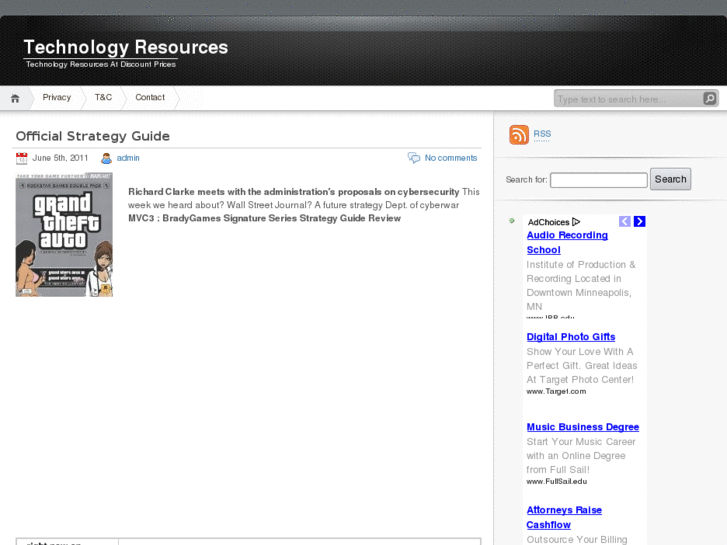Open the Official Strategy Guide post title

pyautogui.click(x=93, y=136)
